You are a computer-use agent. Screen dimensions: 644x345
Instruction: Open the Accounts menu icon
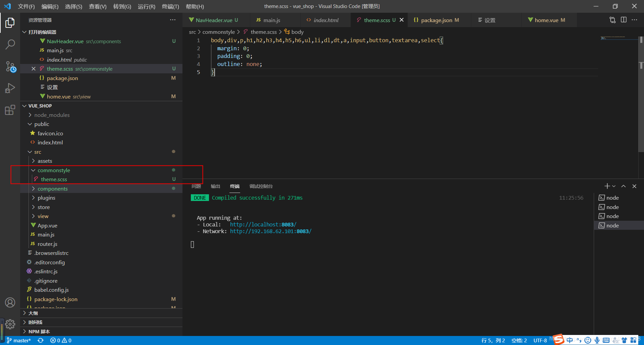[10, 302]
